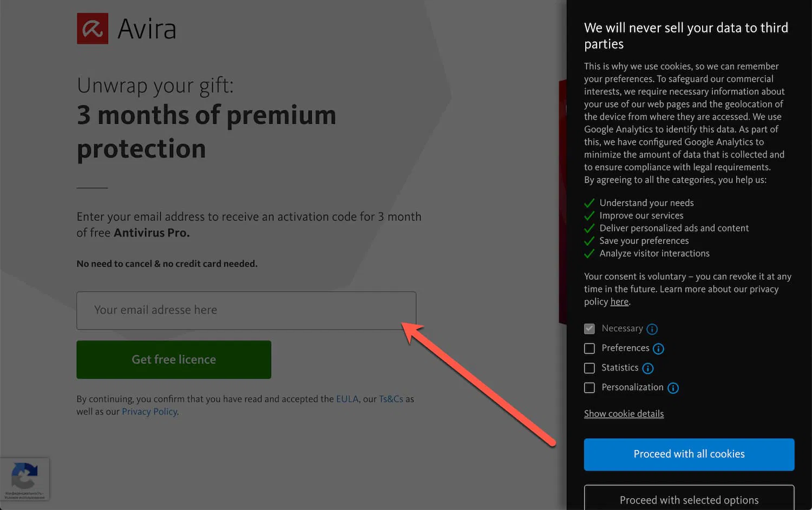Follow the Privacy Policy link
This screenshot has height=510, width=812.
click(149, 412)
